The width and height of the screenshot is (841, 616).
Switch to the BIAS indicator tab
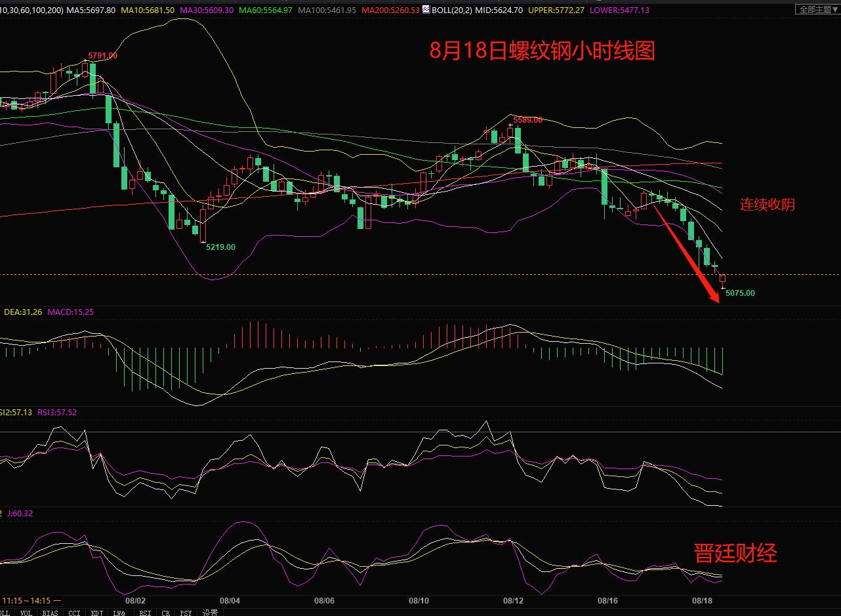[x=50, y=612]
